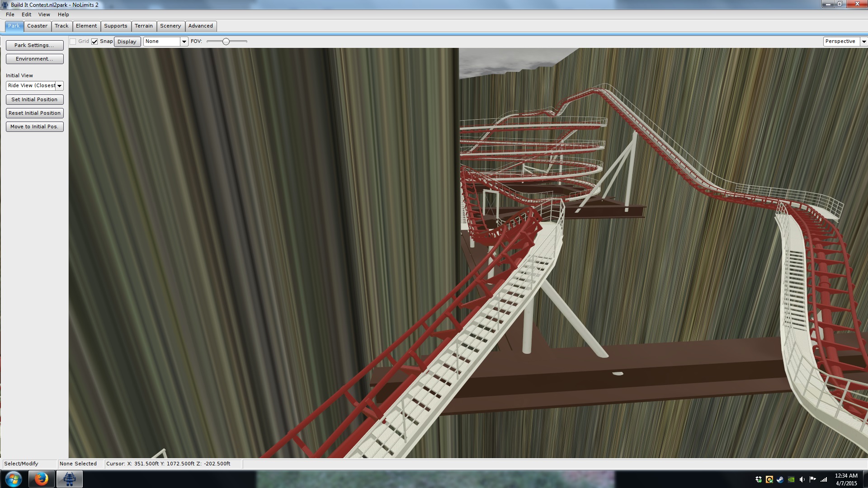The height and width of the screenshot is (488, 868).
Task: Click the Firefox taskbar icon
Action: 41,479
